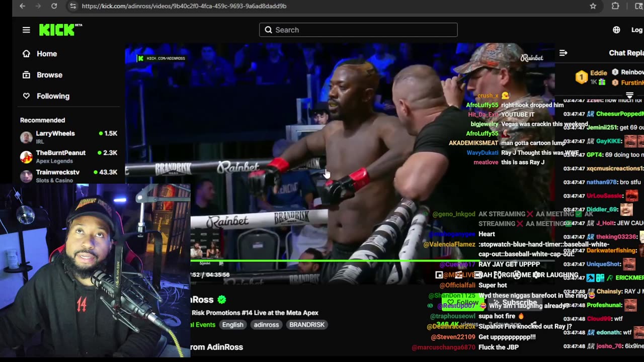Screen dimensions: 644x362
Task: Click the Log in button
Action: [x=637, y=30]
